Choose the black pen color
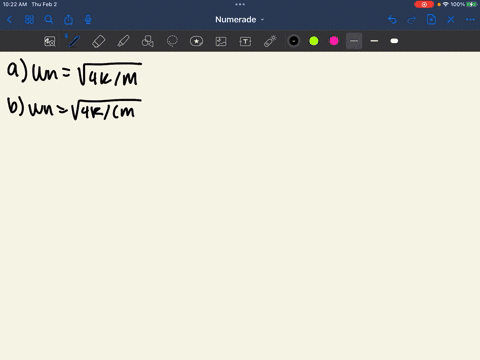This screenshot has height=360, width=480. tap(294, 41)
